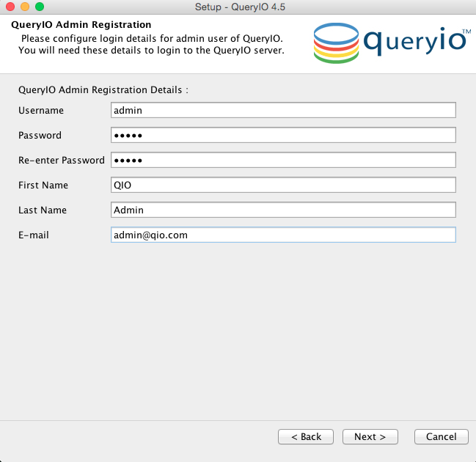The image size is (476, 462).
Task: Click the 'Last Name' label
Action: [43, 210]
